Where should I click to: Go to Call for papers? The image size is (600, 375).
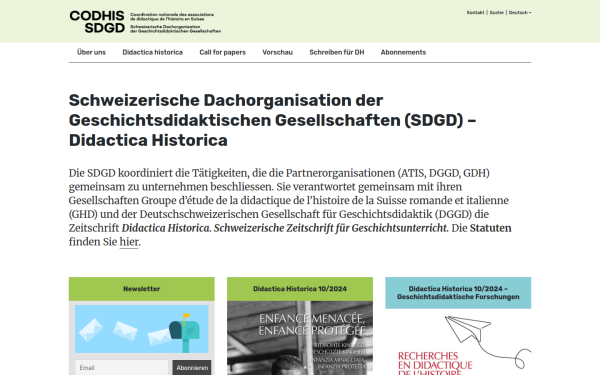pyautogui.click(x=222, y=52)
